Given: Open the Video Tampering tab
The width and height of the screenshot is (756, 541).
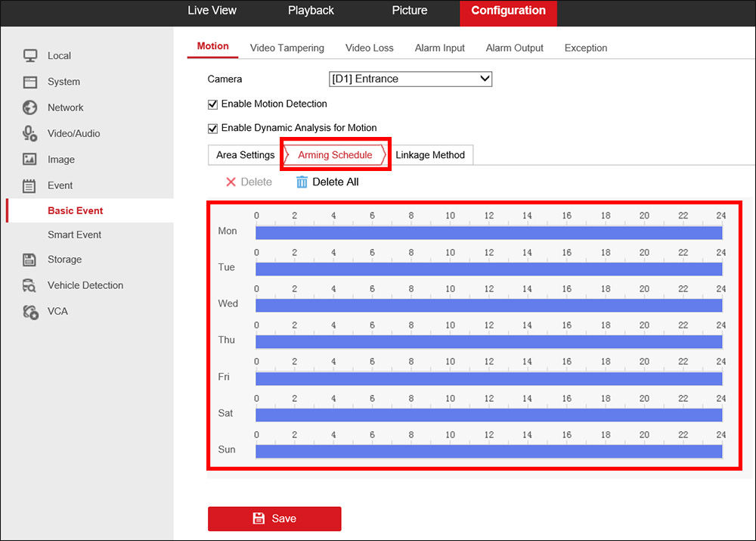Looking at the screenshot, I should click(x=287, y=48).
